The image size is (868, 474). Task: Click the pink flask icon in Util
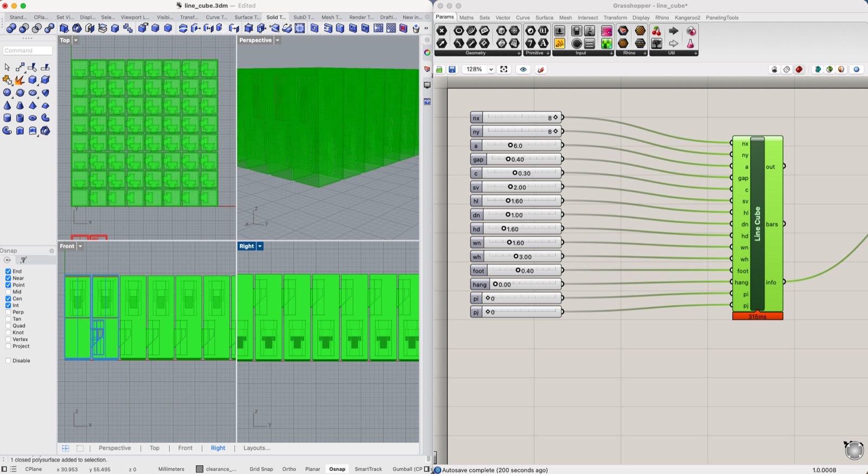click(691, 43)
